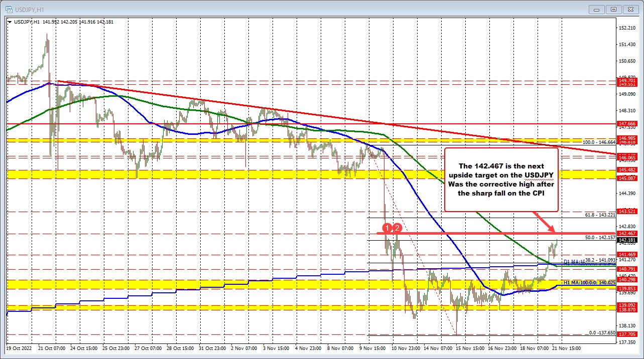Viewport: 644px width, 359px height.
Task: Select the Fibonacci label 0.0 - 137.650
Action: click(x=602, y=332)
